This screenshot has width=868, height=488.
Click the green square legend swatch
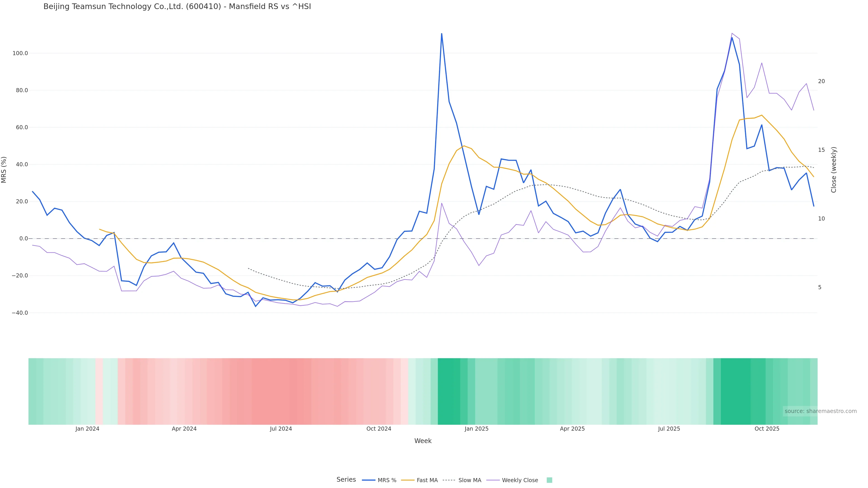click(x=549, y=480)
